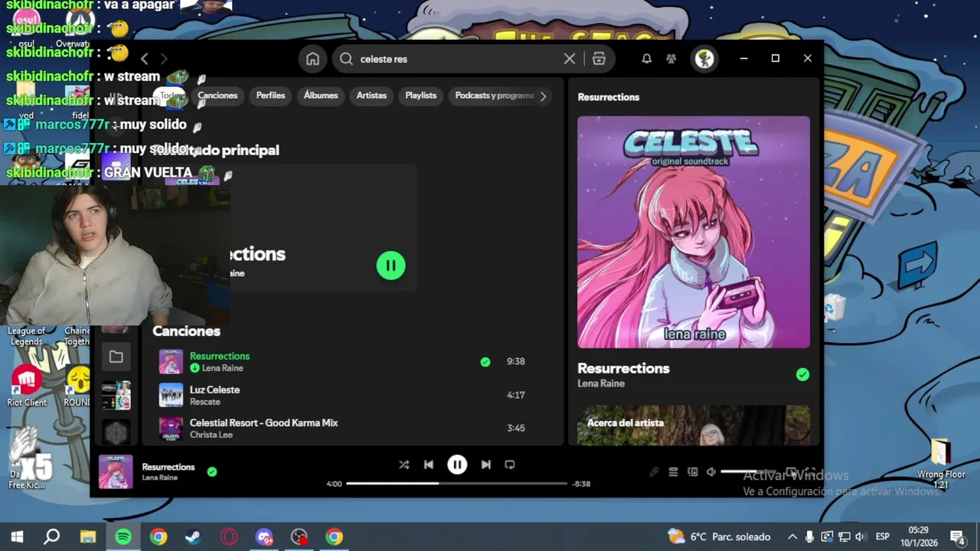Open 'Lena Raine' artist link in song row

pyautogui.click(x=222, y=368)
